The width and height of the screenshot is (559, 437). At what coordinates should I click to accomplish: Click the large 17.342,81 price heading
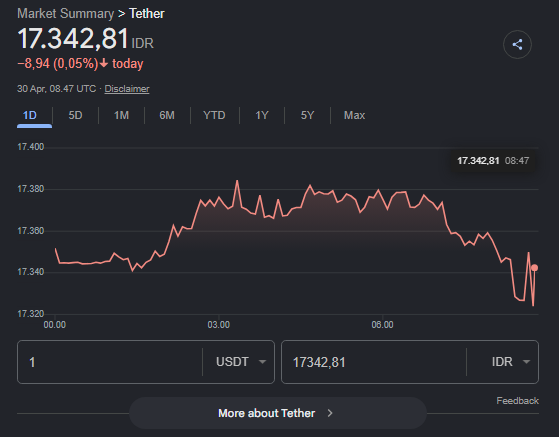(x=73, y=38)
